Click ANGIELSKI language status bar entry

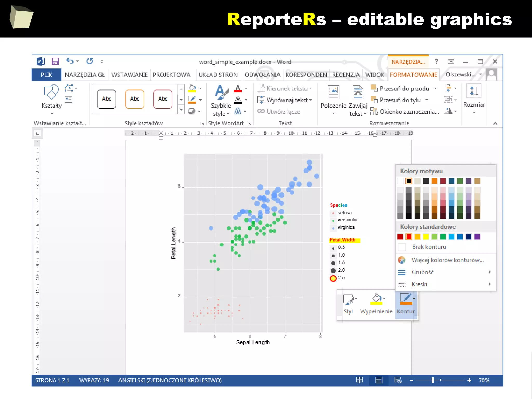coord(170,380)
